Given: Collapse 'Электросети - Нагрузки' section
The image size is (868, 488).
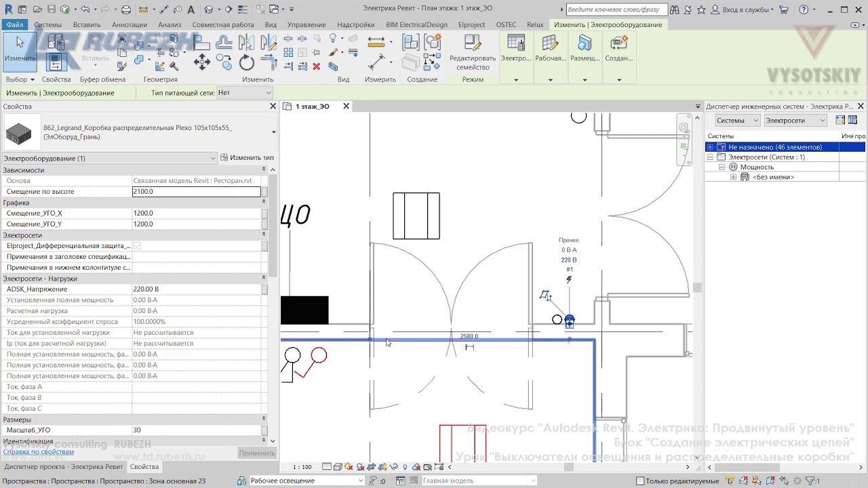Looking at the screenshot, I should coord(263,279).
